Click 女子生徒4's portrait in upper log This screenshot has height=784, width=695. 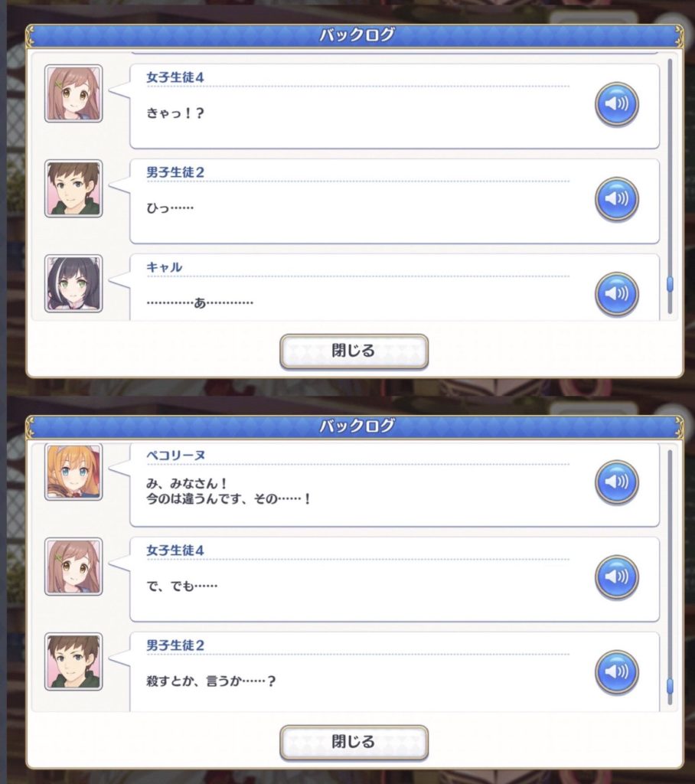tap(73, 93)
